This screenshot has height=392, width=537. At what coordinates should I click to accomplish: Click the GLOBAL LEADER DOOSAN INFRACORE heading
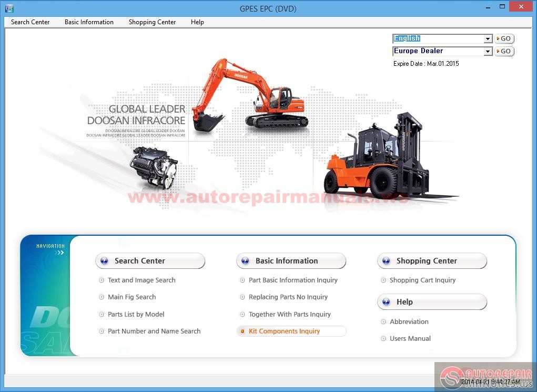(136, 115)
